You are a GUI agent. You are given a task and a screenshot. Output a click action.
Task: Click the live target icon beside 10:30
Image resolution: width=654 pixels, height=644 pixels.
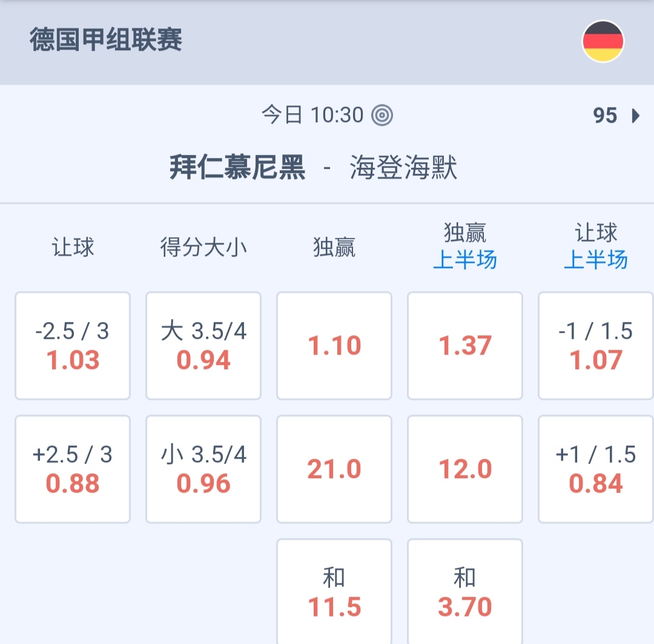point(382,115)
